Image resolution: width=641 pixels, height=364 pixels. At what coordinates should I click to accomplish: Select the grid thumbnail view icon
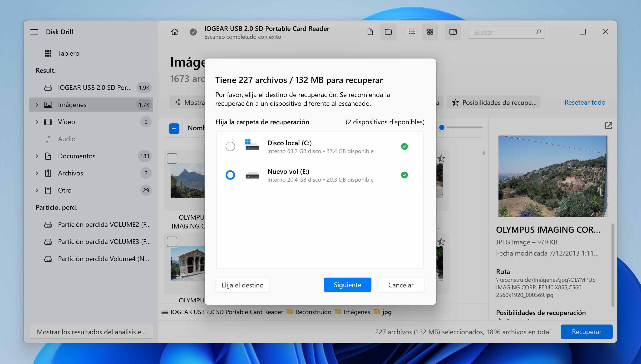point(430,32)
